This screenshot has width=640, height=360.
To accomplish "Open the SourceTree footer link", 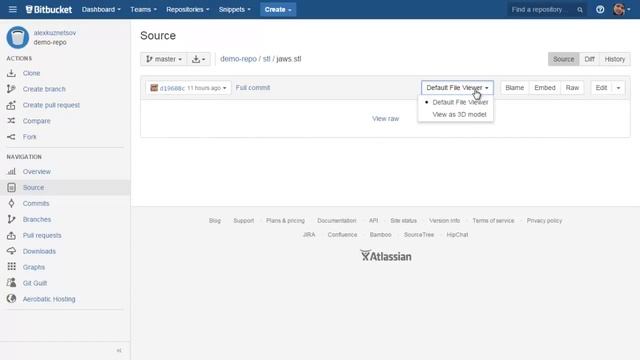I will [419, 235].
